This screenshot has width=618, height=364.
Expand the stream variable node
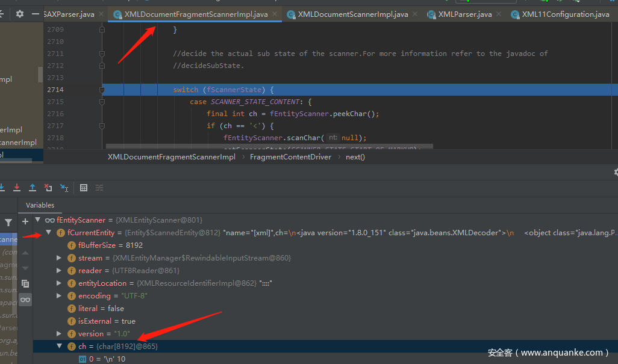[x=59, y=258]
